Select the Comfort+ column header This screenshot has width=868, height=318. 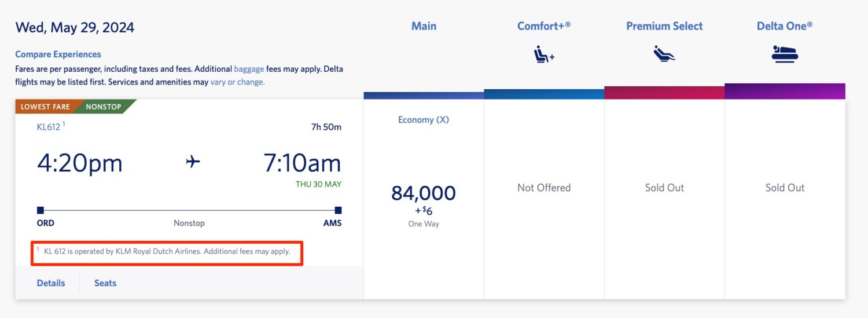[x=544, y=26]
